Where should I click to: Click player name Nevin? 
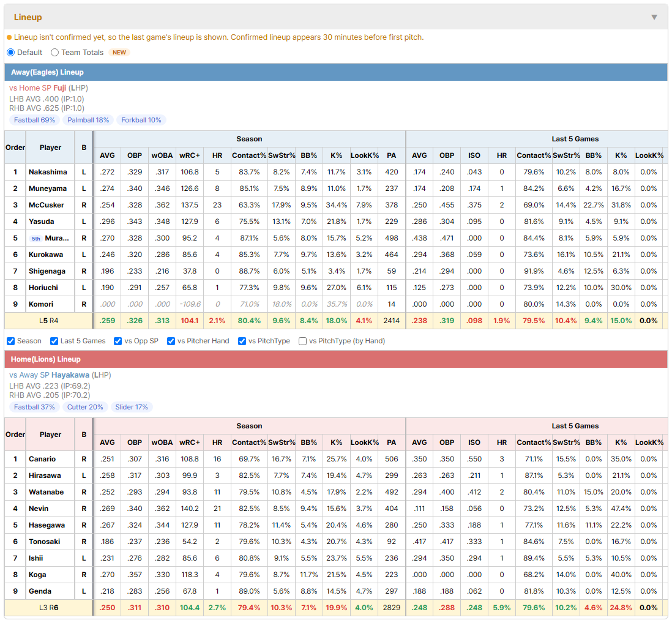tap(39, 509)
